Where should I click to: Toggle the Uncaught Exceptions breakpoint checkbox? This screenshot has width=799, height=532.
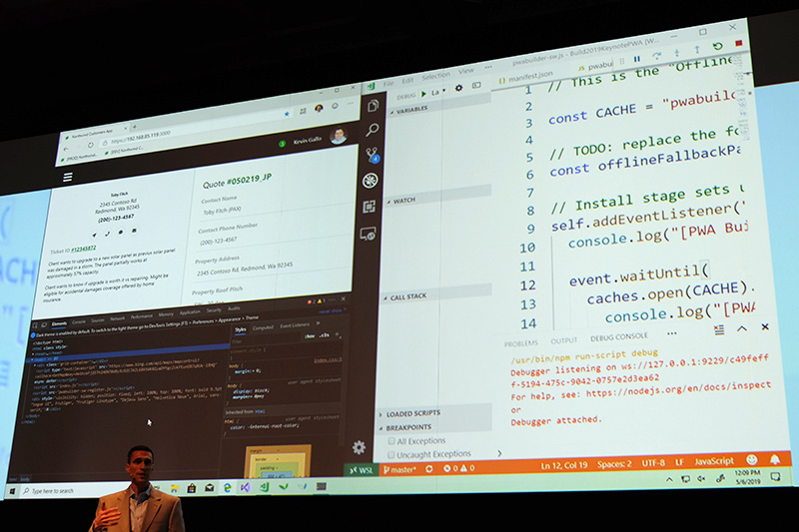tap(391, 454)
